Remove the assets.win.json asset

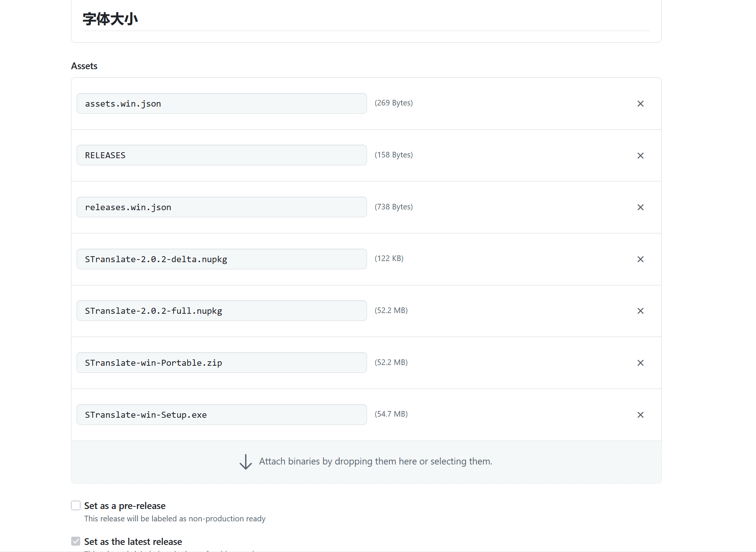640,104
